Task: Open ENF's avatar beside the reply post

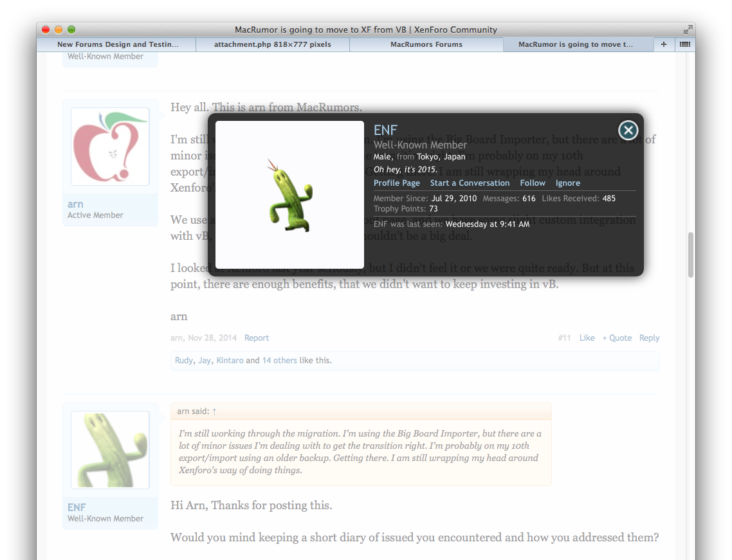Action: coord(110,450)
